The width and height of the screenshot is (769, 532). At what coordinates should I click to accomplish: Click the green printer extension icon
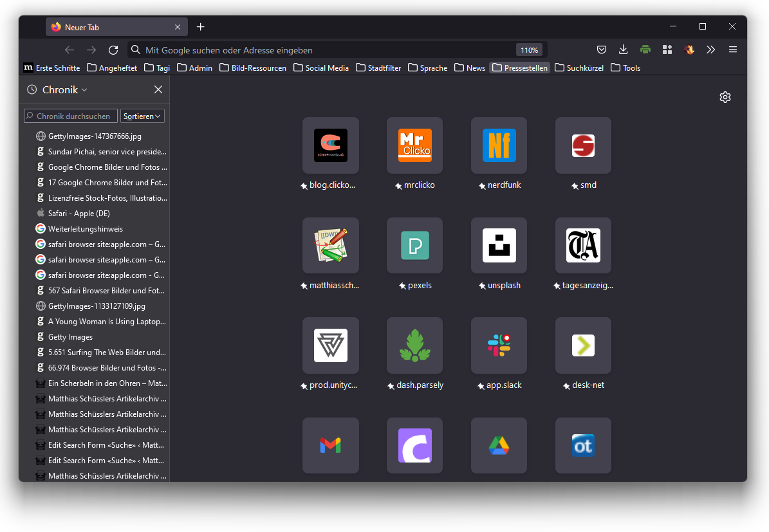[x=645, y=50]
